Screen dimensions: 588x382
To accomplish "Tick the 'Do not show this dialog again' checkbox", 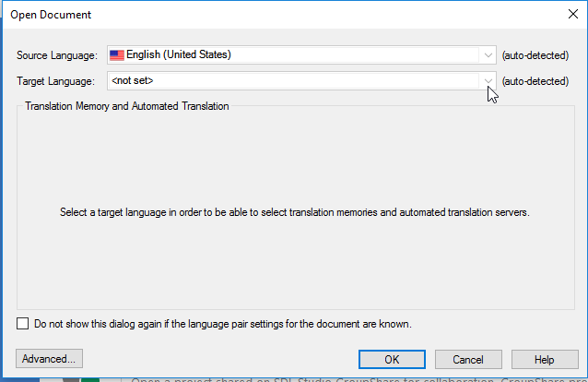I will 22,323.
